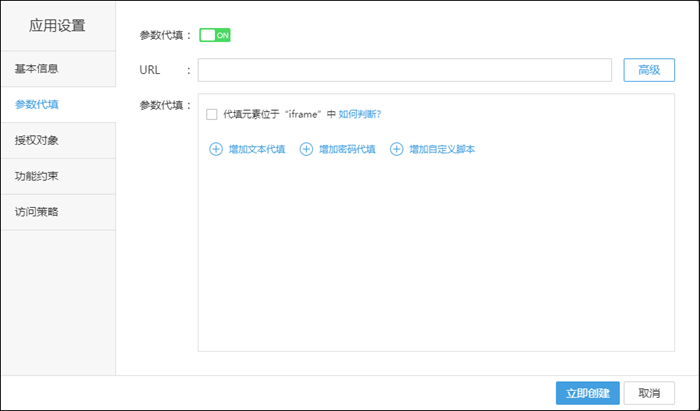Focus the URL input field
700x411 pixels.
pos(404,69)
